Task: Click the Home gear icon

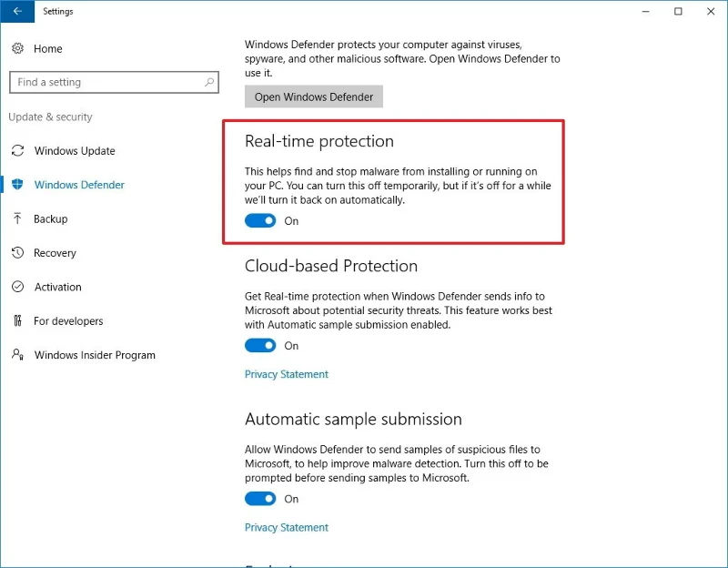Action: click(15, 48)
